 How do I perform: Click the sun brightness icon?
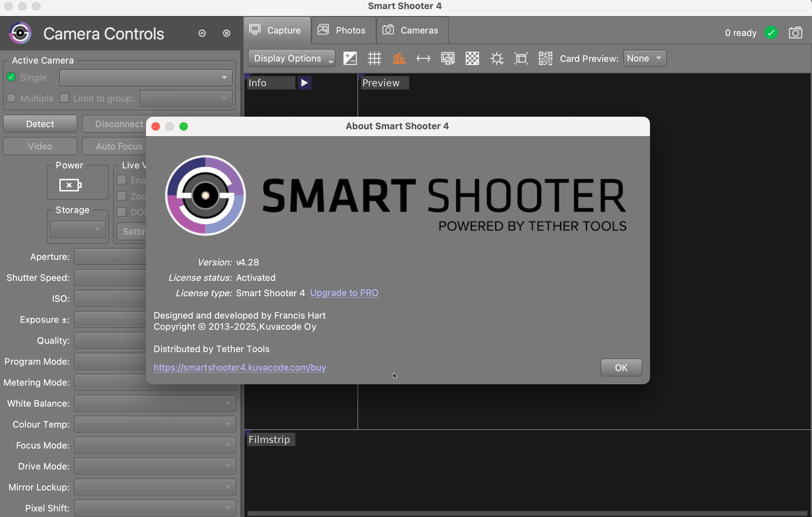click(496, 58)
